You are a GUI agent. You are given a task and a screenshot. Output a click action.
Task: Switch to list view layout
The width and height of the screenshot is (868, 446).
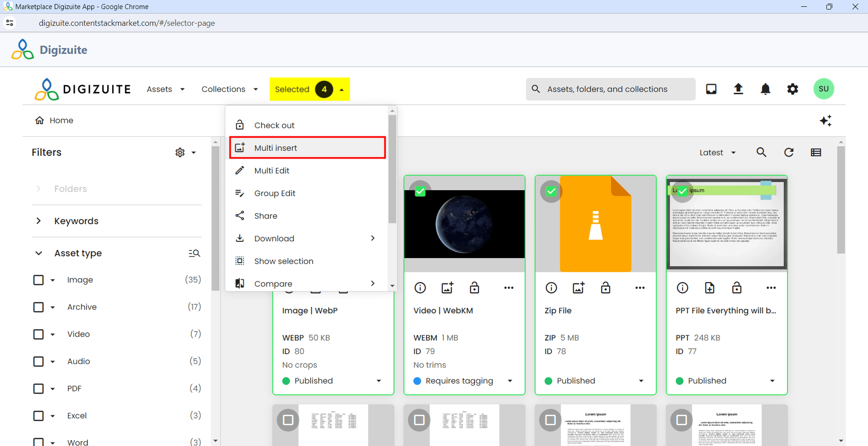(816, 153)
